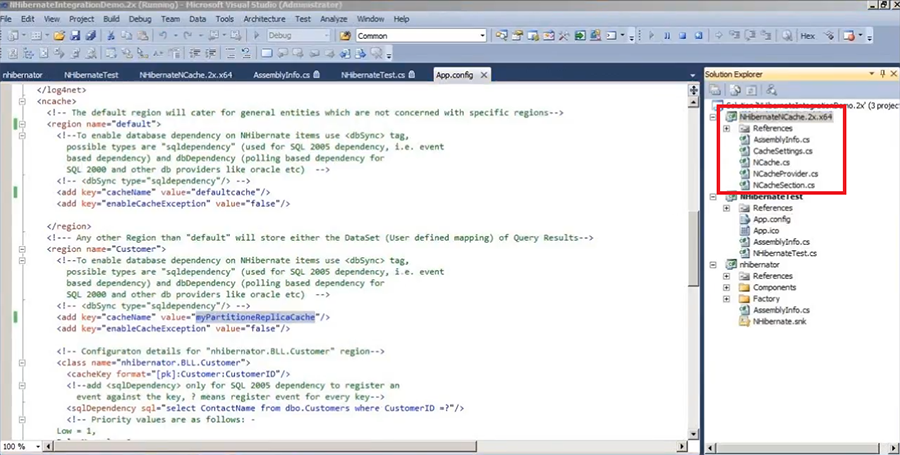Image resolution: width=900 pixels, height=455 pixels.
Task: Toggle auto-hide pin on Solution Explorer
Action: pos(883,74)
